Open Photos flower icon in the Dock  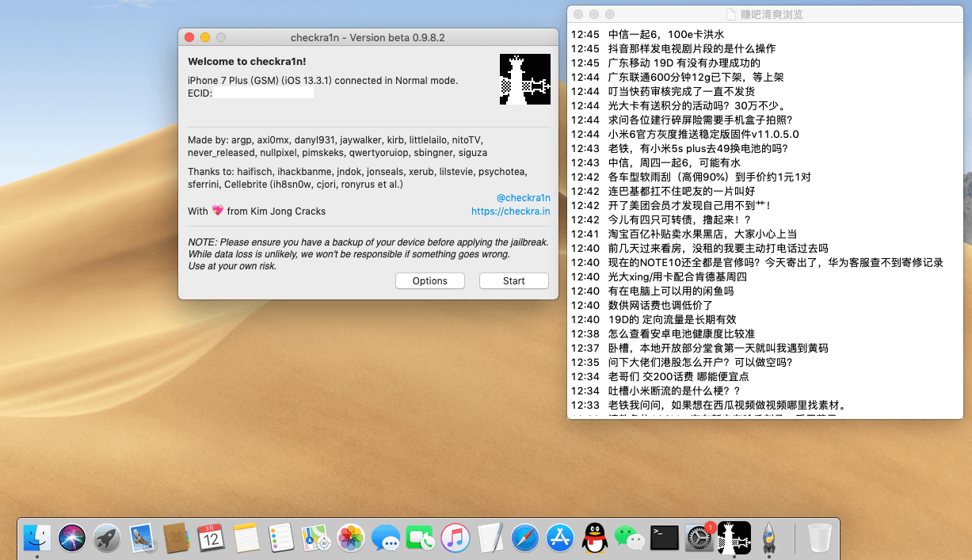tap(351, 538)
